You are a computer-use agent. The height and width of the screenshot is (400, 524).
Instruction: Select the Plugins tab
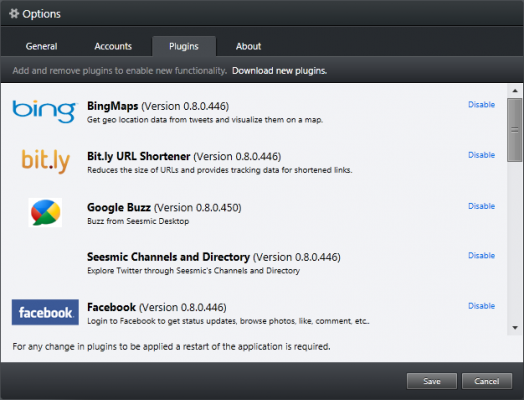click(184, 46)
